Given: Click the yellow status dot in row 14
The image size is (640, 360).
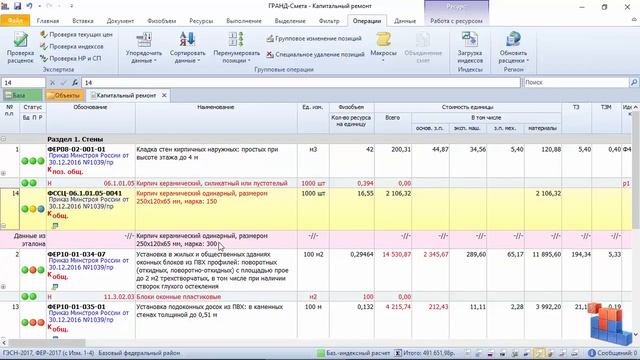Looking at the screenshot, I should (x=33, y=209).
